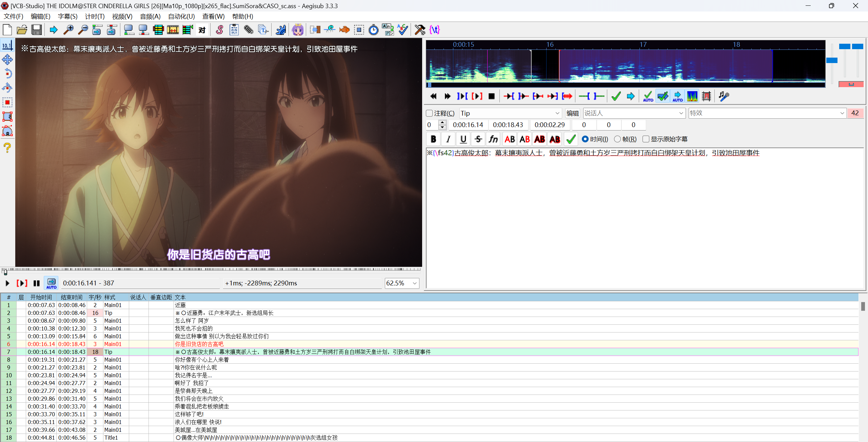This screenshot has width=868, height=442.
Task: Open font chooser fn button
Action: pyautogui.click(x=493, y=139)
